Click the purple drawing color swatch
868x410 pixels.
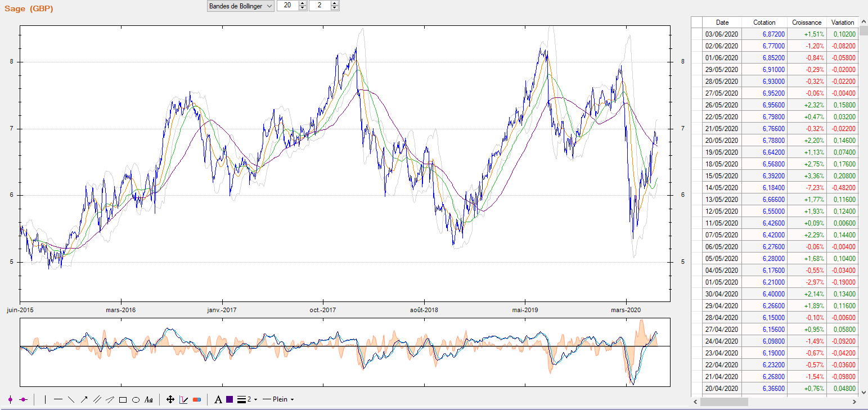tap(230, 399)
